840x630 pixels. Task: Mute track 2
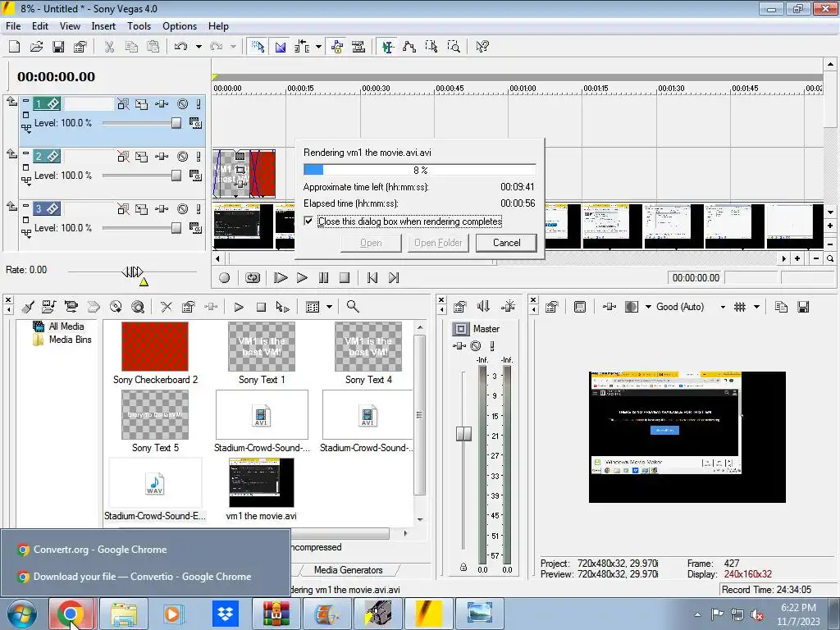point(183,157)
